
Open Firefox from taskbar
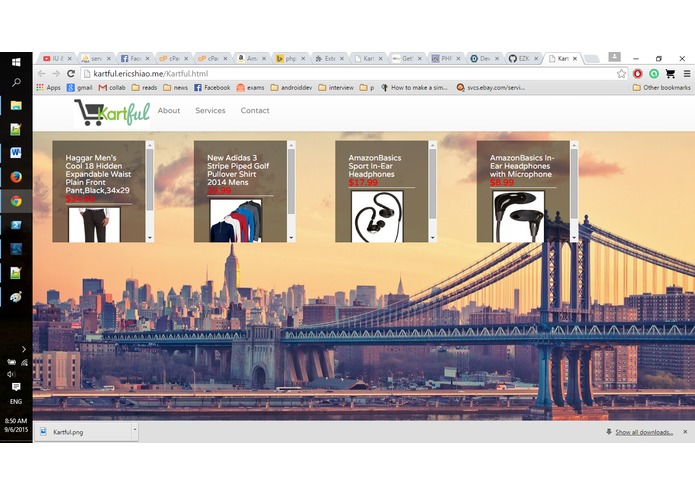pyautogui.click(x=16, y=177)
